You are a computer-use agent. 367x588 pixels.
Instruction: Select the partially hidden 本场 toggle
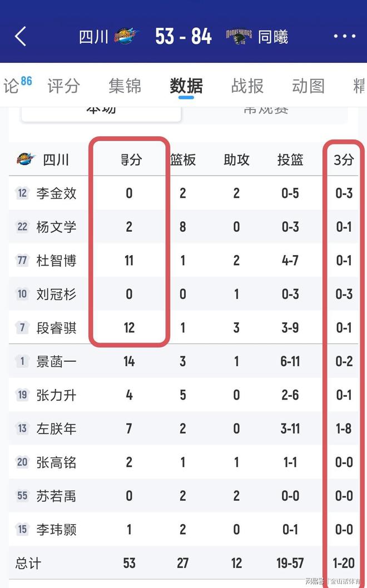[101, 111]
